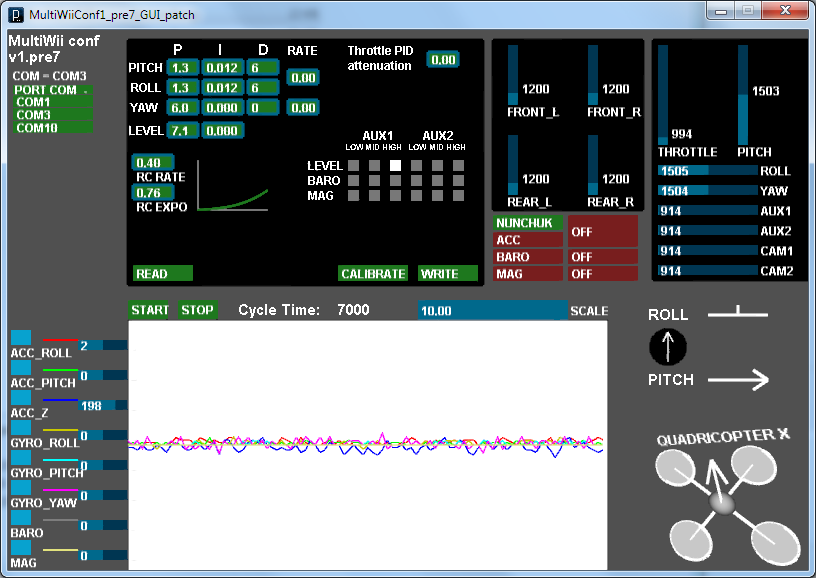This screenshot has width=816, height=578.
Task: Click the heading compass arrow icon
Action: coord(668,346)
